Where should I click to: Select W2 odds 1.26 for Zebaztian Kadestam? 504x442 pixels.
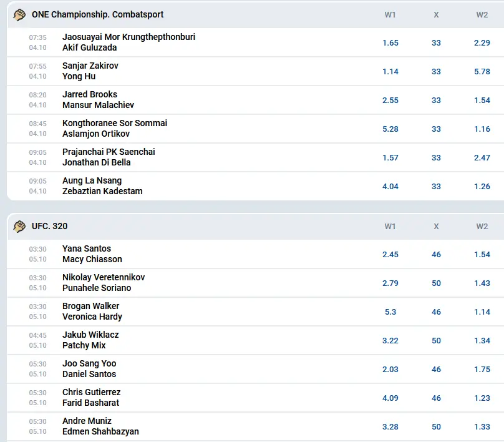tap(482, 187)
